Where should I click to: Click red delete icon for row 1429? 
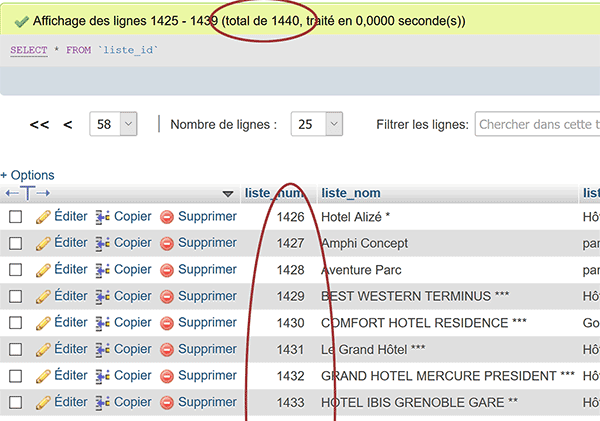pyautogui.click(x=167, y=297)
